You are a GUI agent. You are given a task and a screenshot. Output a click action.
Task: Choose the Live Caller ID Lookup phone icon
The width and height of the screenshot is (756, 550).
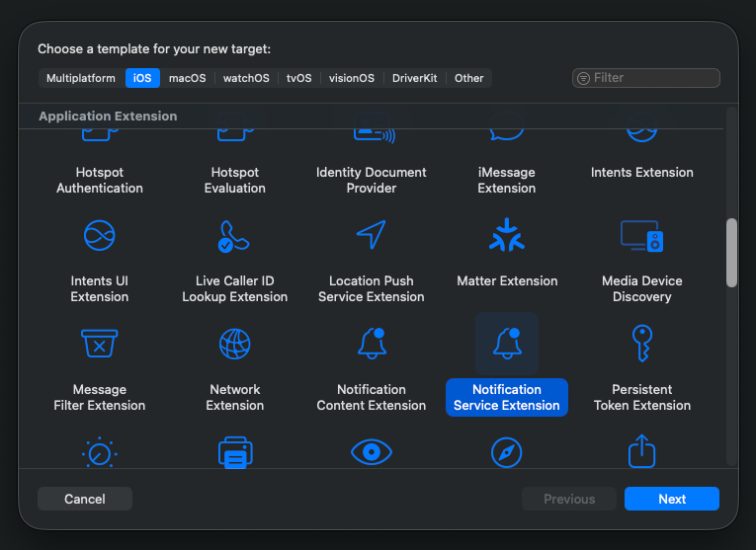click(x=234, y=236)
